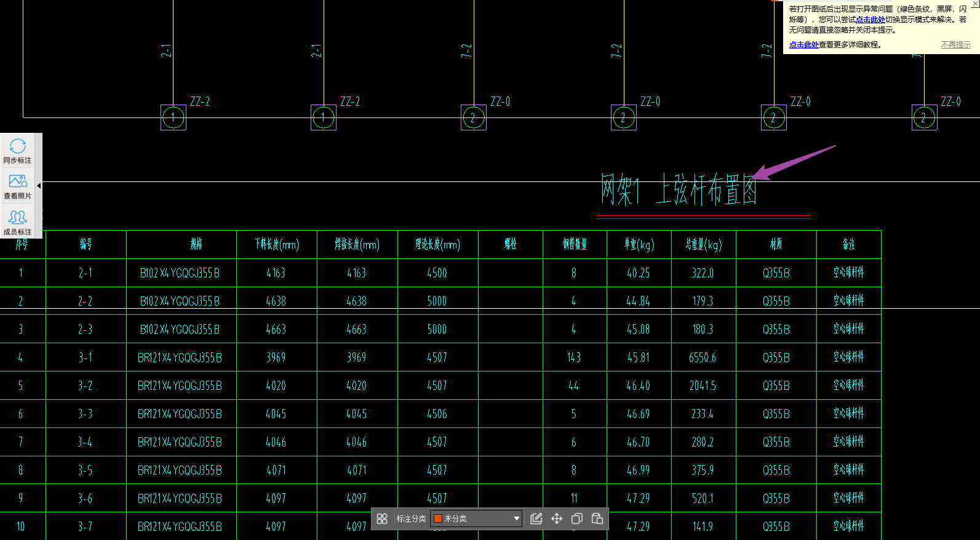Click the 2-2 number cell in the table
980x540 pixels.
[x=86, y=301]
